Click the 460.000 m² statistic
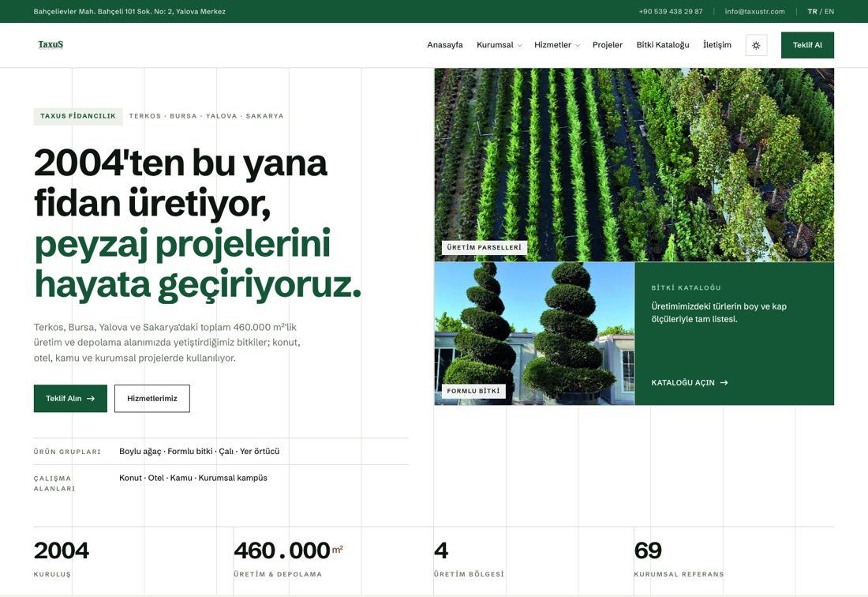 click(288, 558)
